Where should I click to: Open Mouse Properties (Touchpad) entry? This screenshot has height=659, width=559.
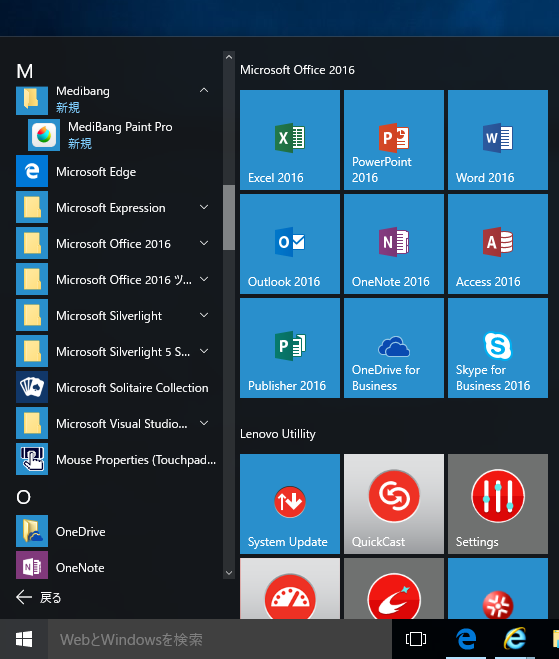117,459
